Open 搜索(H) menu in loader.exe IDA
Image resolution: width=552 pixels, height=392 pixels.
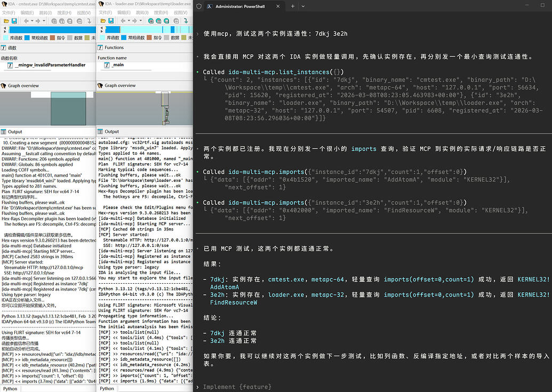click(x=161, y=13)
